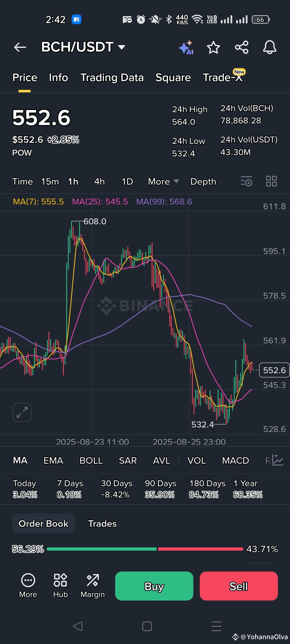
Task: Tap the 1 Year 68.35% performance cell
Action: (248, 489)
